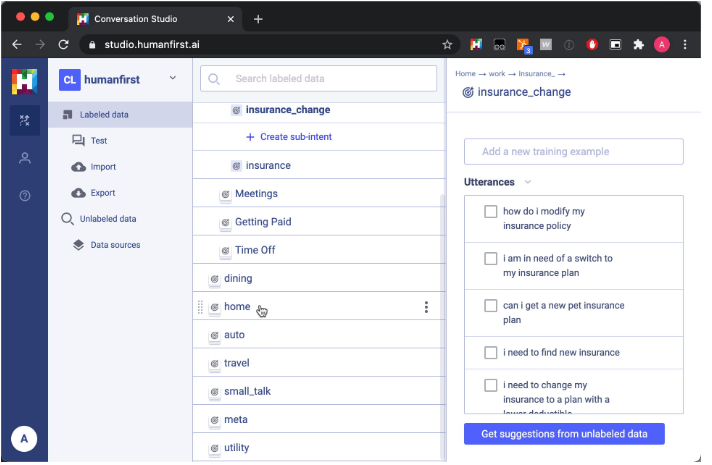
Task: Select the Meetings intent in the tree
Action: tap(256, 193)
